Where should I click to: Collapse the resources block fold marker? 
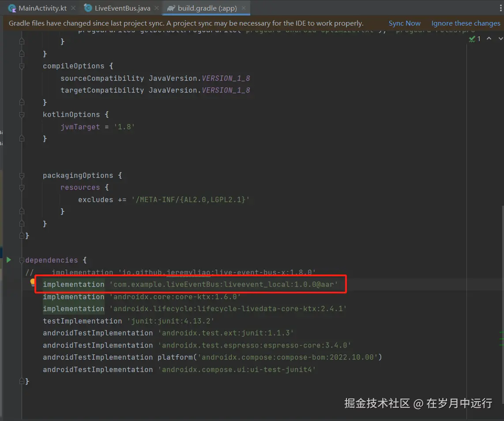pyautogui.click(x=22, y=188)
